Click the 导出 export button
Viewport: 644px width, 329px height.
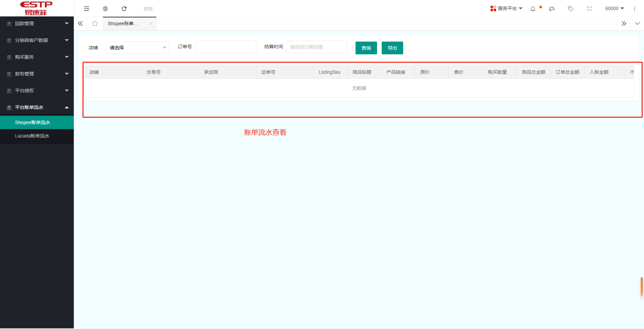click(x=392, y=48)
